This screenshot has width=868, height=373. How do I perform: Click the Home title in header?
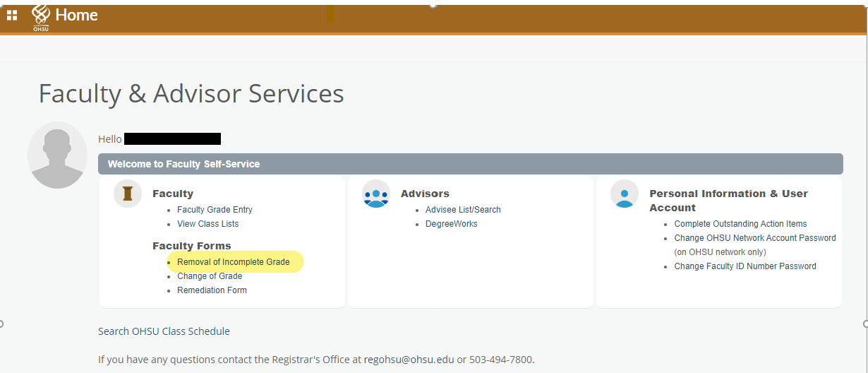[x=76, y=15]
